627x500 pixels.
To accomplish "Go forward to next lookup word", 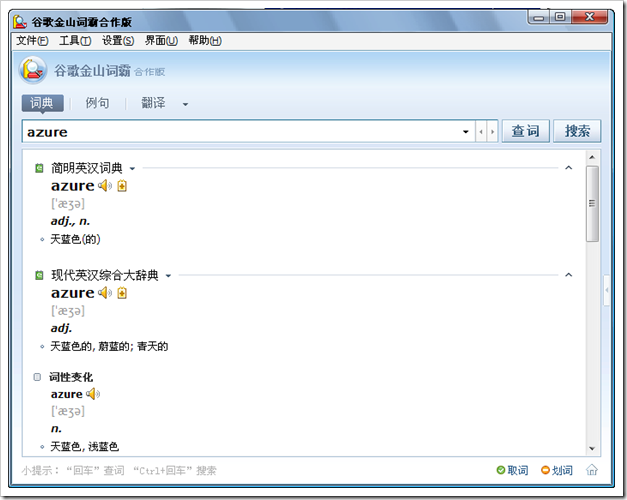I will tap(492, 132).
